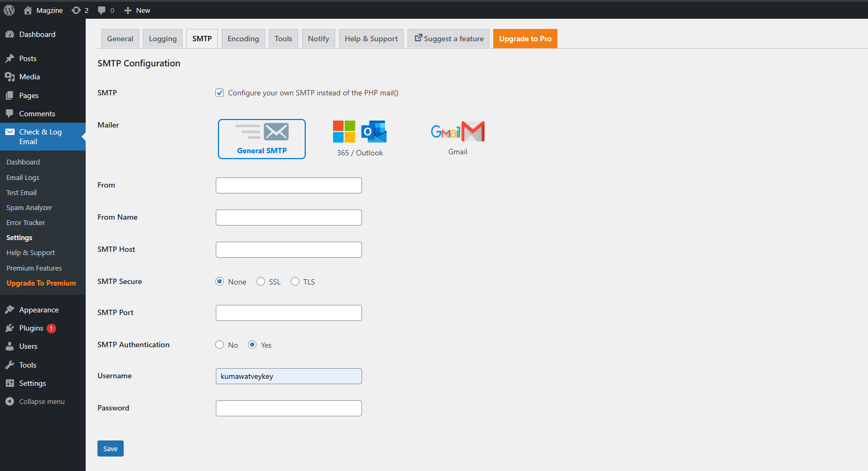Image resolution: width=868 pixels, height=471 pixels.
Task: Click the Media icon in sidebar
Action: coord(10,77)
